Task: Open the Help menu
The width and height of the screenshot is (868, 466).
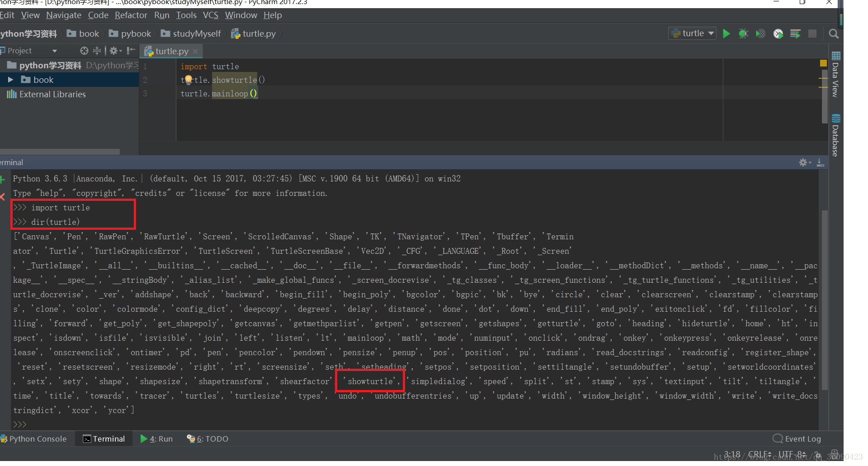Action: click(x=273, y=15)
